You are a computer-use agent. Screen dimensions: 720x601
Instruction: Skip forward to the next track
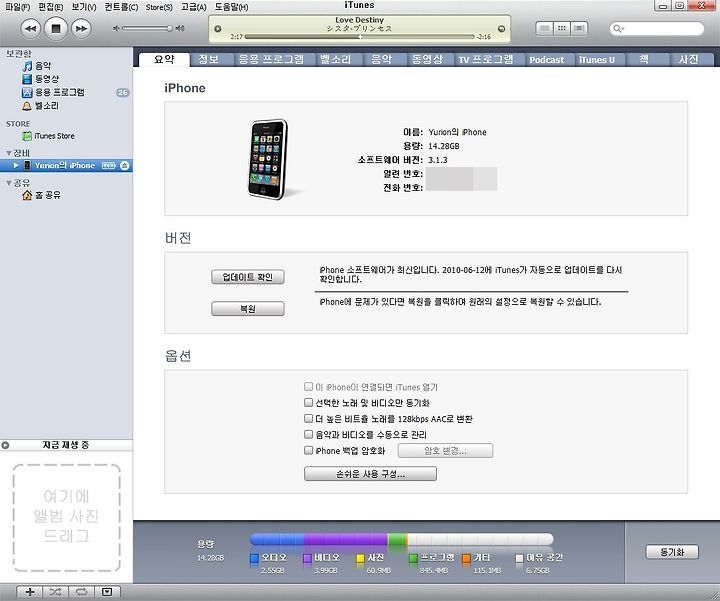(81, 28)
